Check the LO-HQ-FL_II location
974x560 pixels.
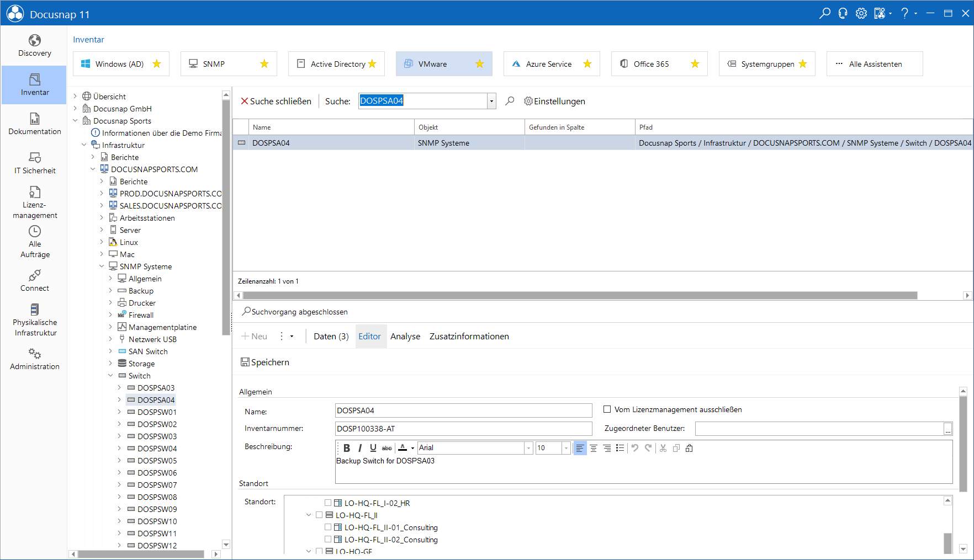(x=319, y=515)
